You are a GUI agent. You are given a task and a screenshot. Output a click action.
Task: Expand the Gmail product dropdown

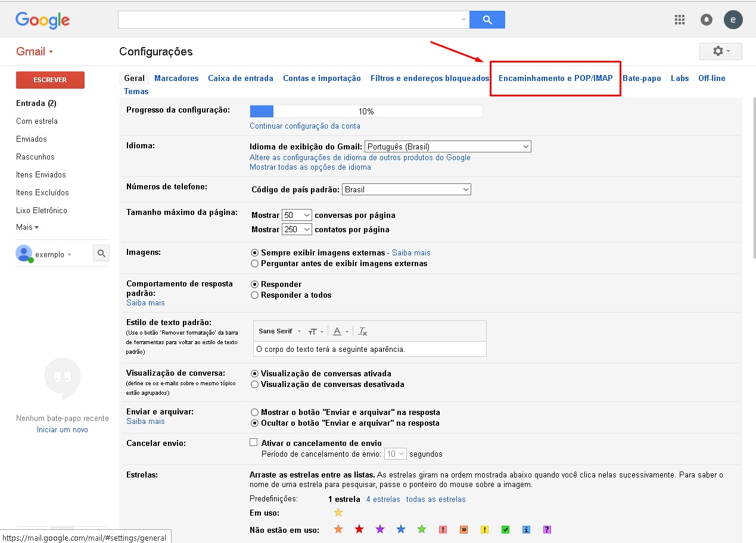click(35, 51)
